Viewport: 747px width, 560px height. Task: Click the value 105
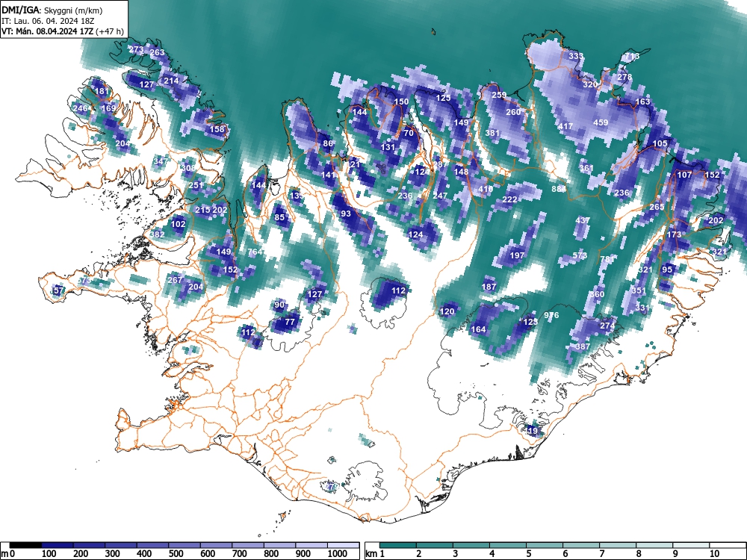point(660,143)
